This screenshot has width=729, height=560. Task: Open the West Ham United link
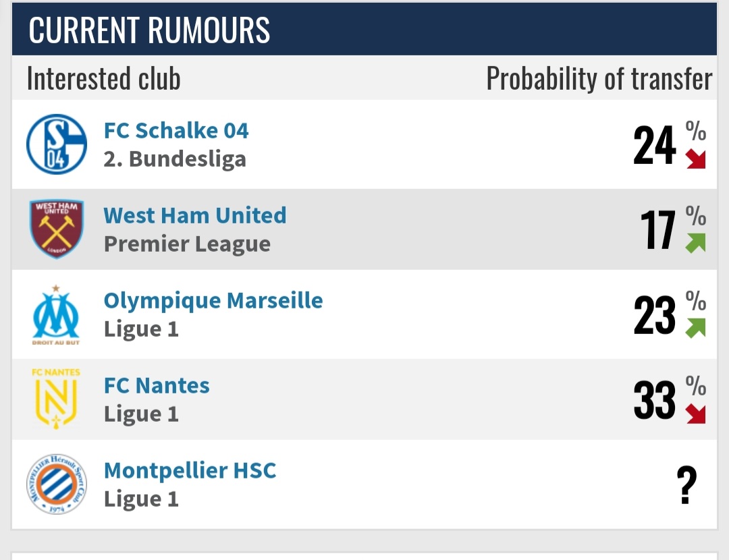click(x=195, y=216)
